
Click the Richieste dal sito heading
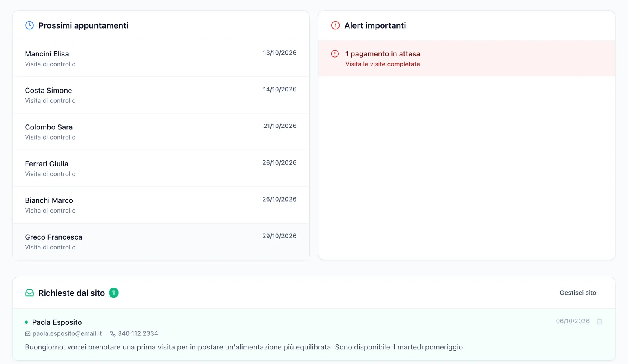71,293
